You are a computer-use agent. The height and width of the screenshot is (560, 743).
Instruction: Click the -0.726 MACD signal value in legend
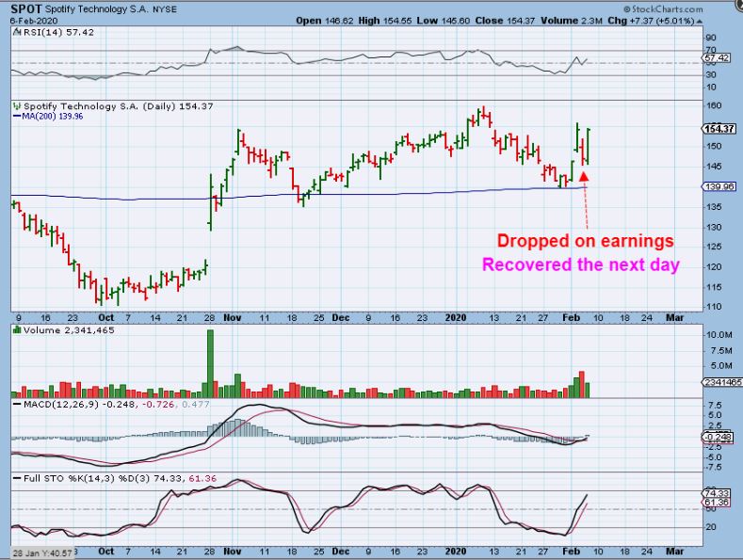pos(158,405)
